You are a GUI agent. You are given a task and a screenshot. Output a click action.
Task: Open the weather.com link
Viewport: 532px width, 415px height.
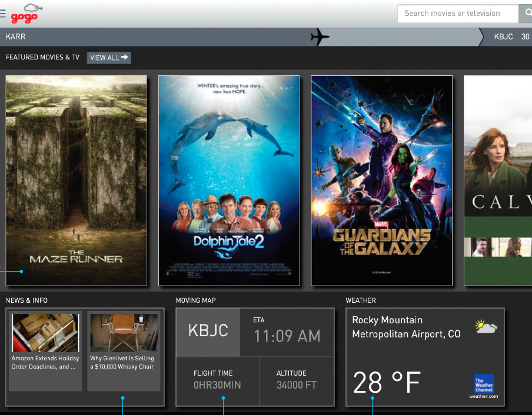[x=484, y=396]
